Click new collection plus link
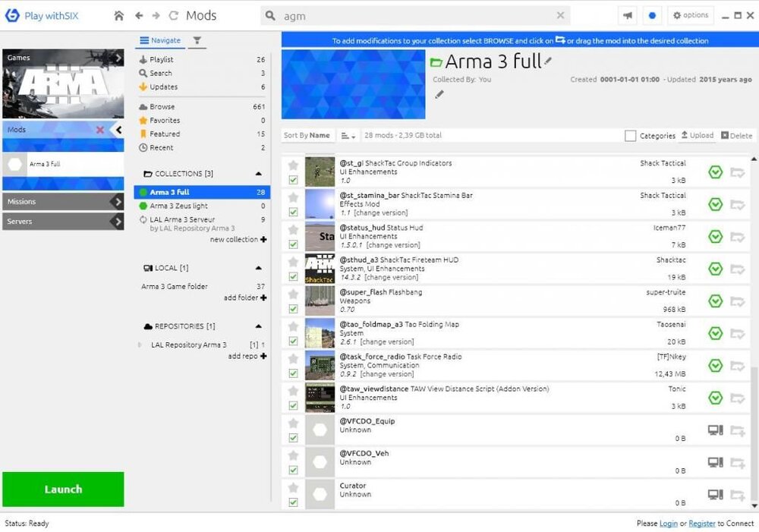 [x=238, y=240]
